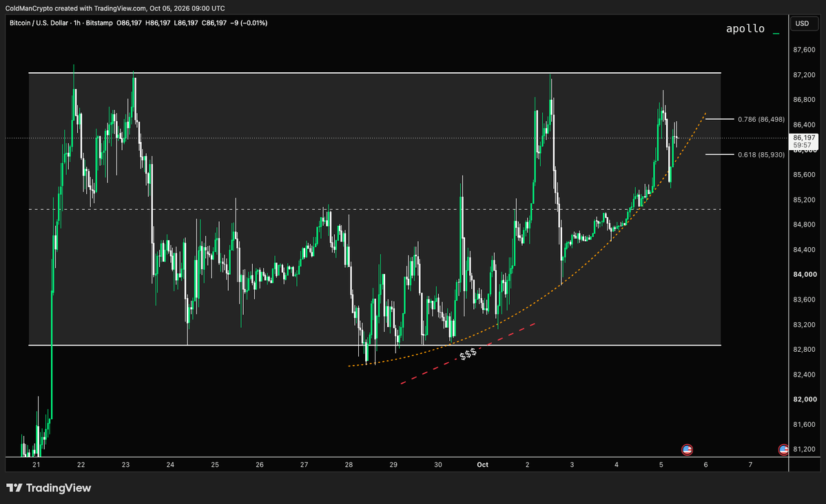Click the TradingView logo at the bottom

click(48, 488)
